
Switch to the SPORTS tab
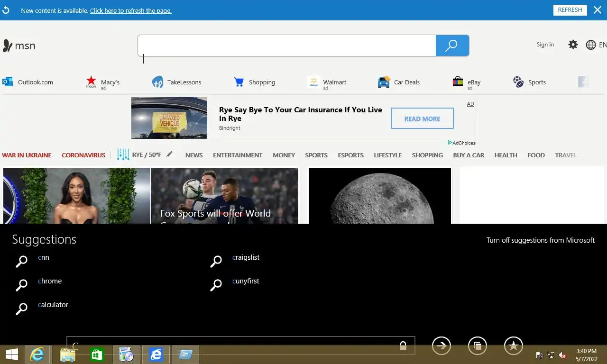[316, 155]
